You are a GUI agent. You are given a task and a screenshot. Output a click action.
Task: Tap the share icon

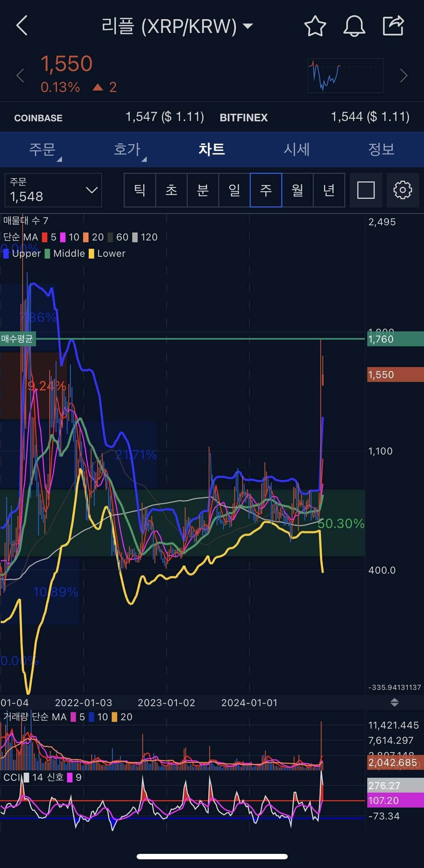pyautogui.click(x=393, y=26)
